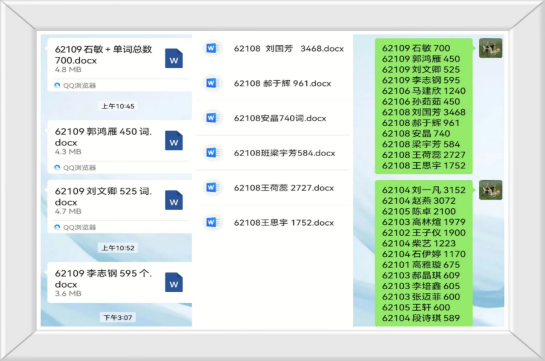Open sender avatar beside second green message
545x361 pixels.
point(490,190)
